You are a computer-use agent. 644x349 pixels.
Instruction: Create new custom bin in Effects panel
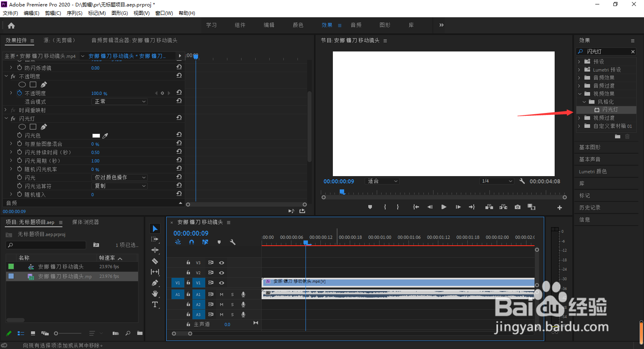(x=617, y=137)
